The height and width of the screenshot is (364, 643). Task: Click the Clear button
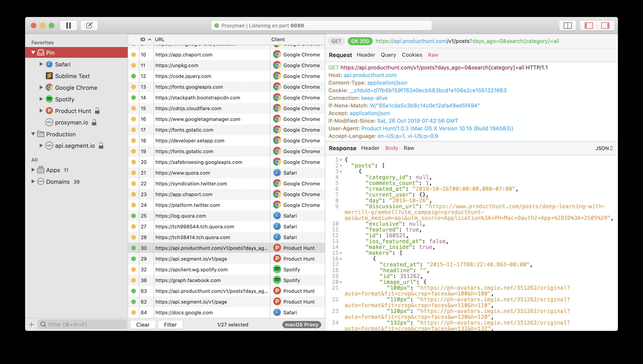(143, 325)
